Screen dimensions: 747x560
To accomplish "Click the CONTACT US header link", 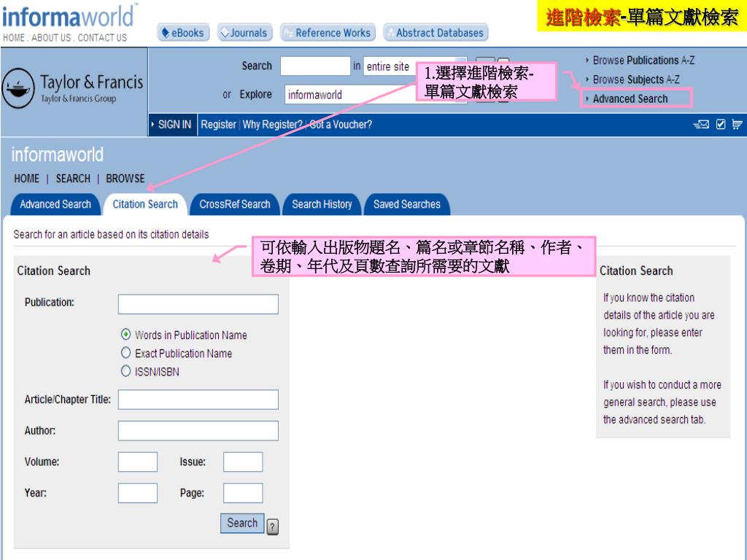I will pyautogui.click(x=102, y=38).
